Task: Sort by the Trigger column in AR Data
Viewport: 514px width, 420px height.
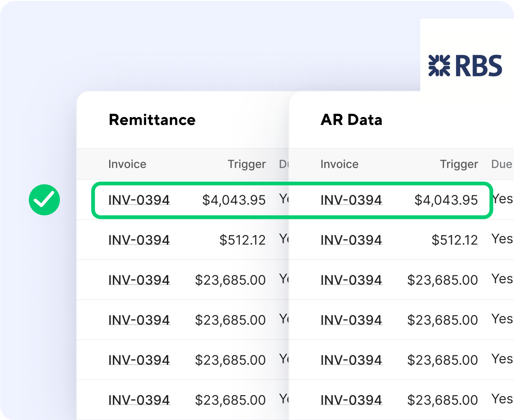Action: pos(459,164)
